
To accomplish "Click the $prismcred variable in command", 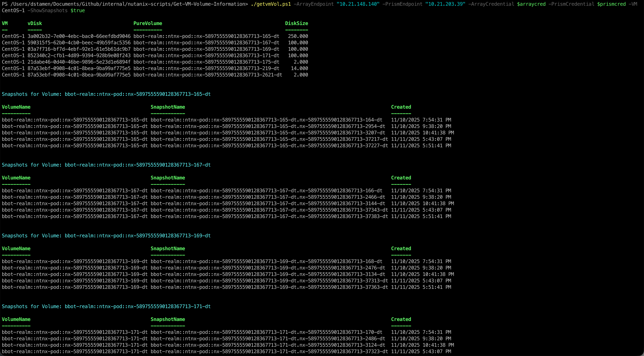I will pyautogui.click(x=611, y=4).
